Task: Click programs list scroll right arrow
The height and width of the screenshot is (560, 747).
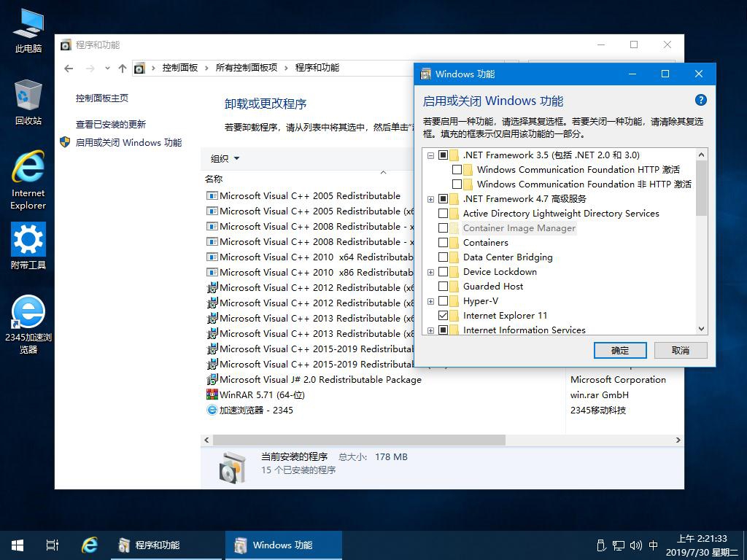Action: (x=678, y=440)
